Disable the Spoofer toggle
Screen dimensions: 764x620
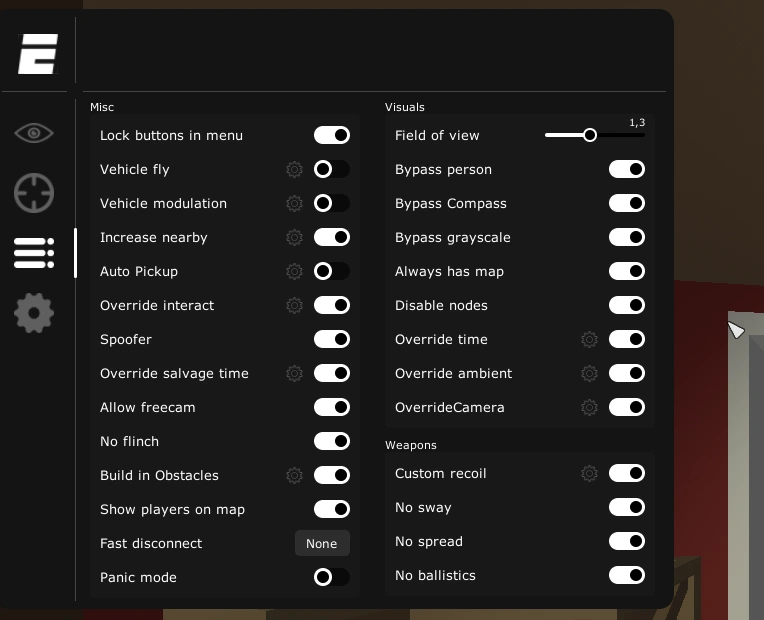pyautogui.click(x=332, y=339)
